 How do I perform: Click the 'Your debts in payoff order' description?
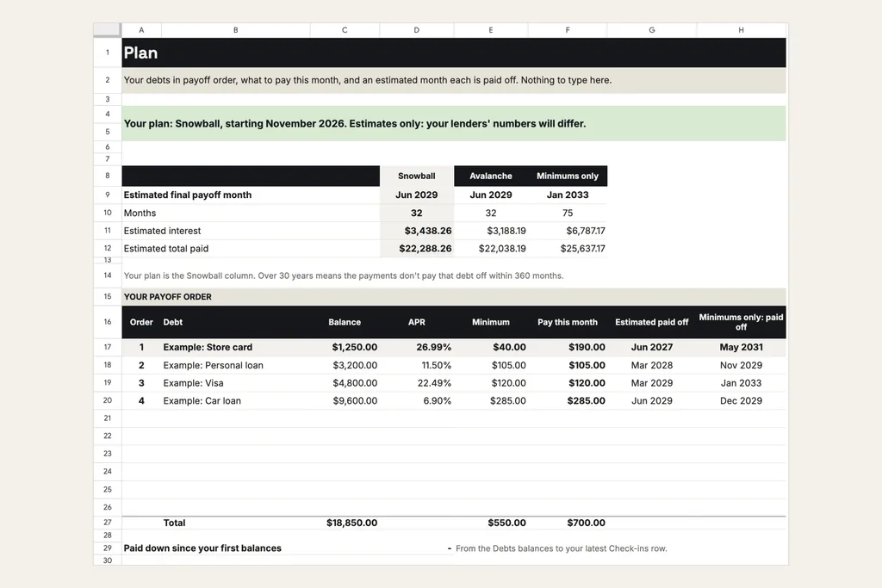pyautogui.click(x=367, y=80)
